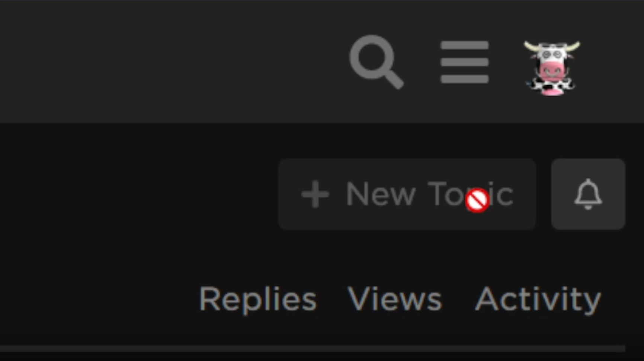Select the Views header text
This screenshot has height=361, width=644.
click(x=395, y=298)
